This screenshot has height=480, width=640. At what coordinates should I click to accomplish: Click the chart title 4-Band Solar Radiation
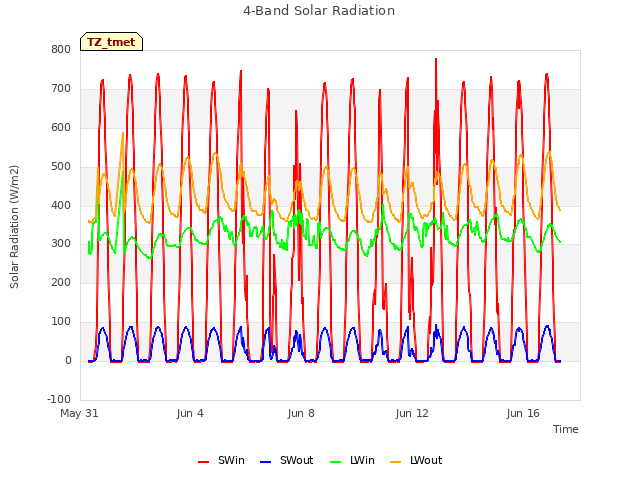[319, 11]
